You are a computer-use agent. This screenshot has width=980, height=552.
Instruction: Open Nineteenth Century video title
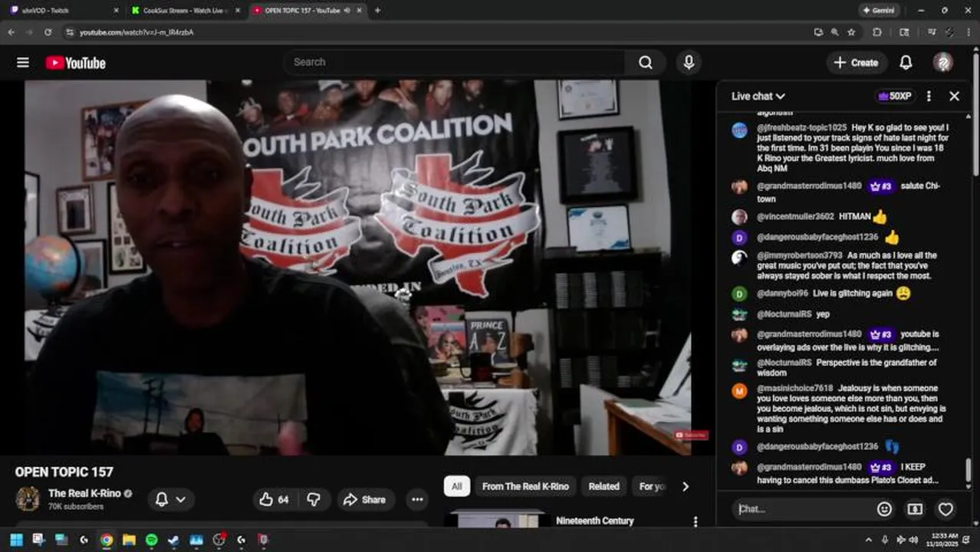(x=594, y=521)
